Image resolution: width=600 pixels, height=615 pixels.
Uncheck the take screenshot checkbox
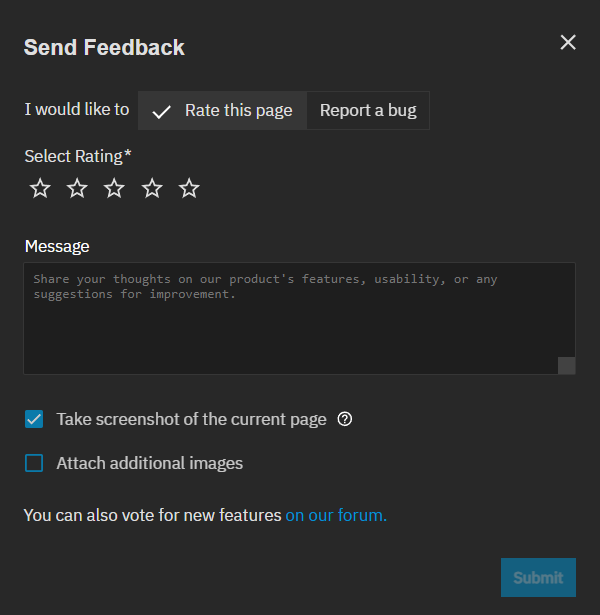(x=34, y=419)
